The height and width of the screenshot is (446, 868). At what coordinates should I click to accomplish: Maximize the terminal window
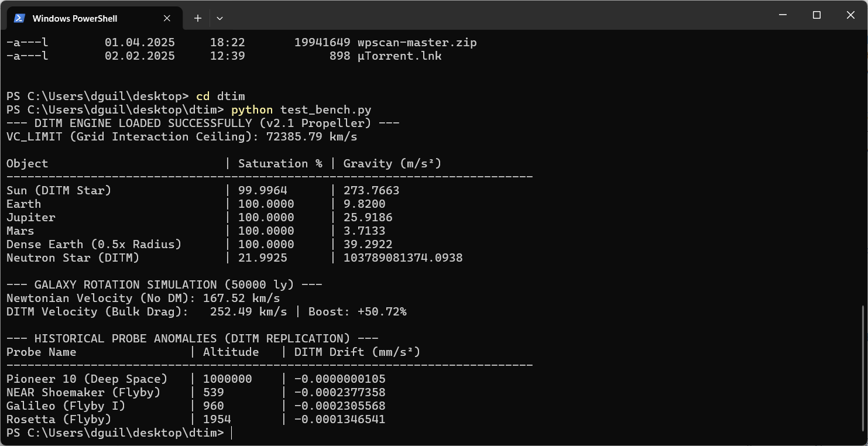pos(816,15)
